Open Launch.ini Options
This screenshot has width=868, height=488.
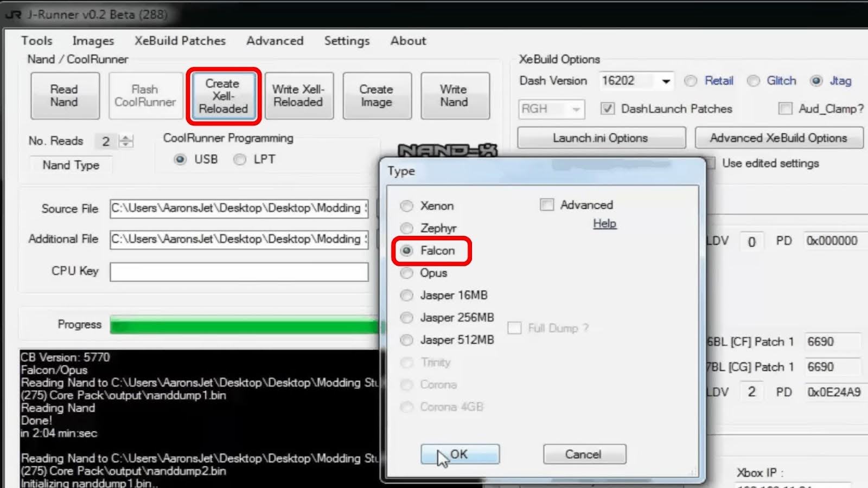pyautogui.click(x=601, y=137)
